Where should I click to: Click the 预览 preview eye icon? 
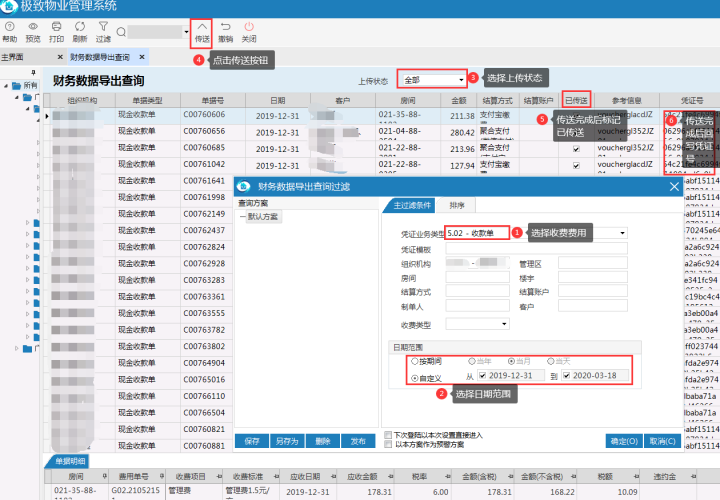click(x=33, y=27)
